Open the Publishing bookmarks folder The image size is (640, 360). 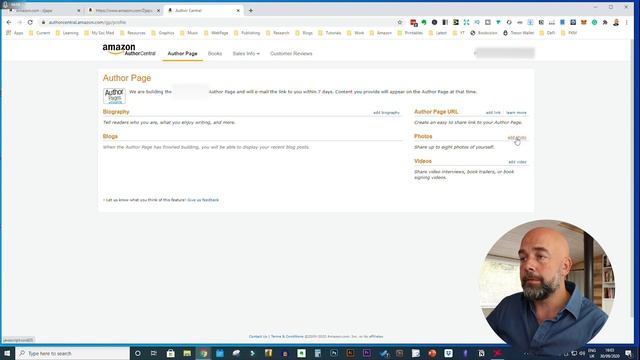tap(247, 33)
